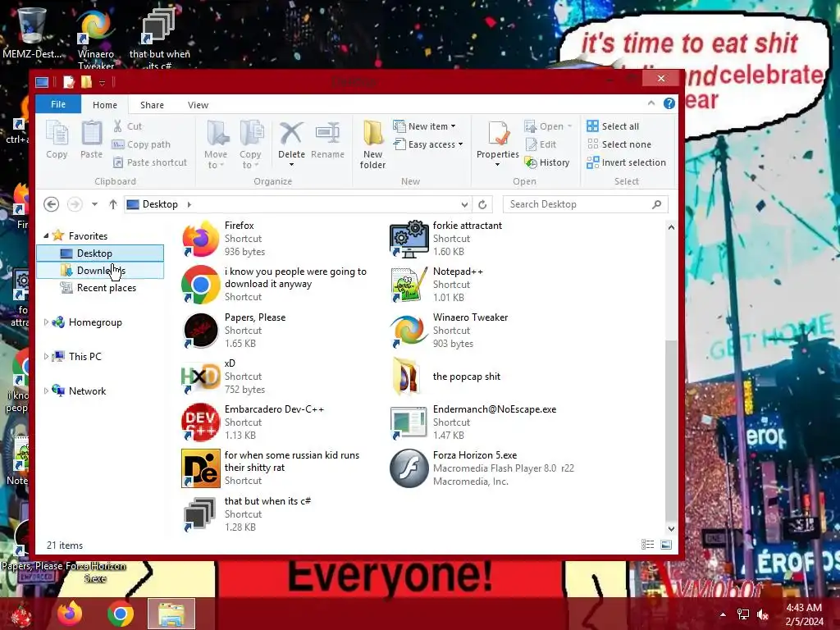Select Desktop under Favorites
This screenshot has height=630, width=840.
point(100,253)
